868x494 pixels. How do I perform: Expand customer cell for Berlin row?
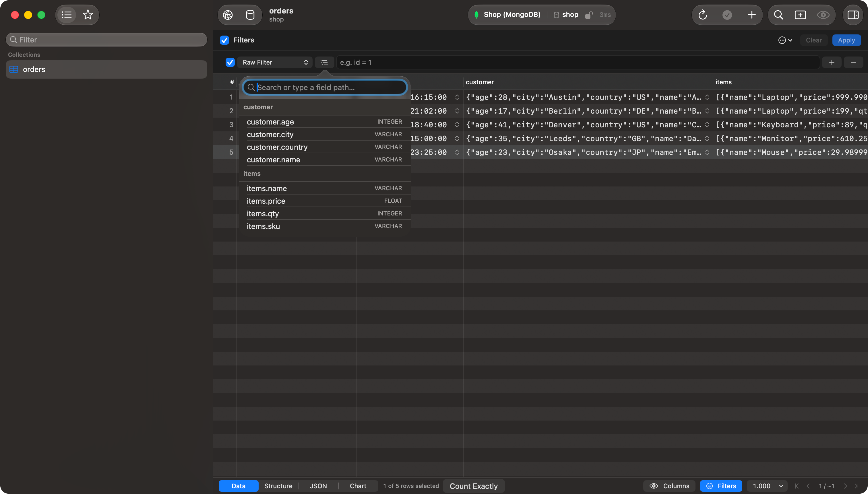pos(707,111)
